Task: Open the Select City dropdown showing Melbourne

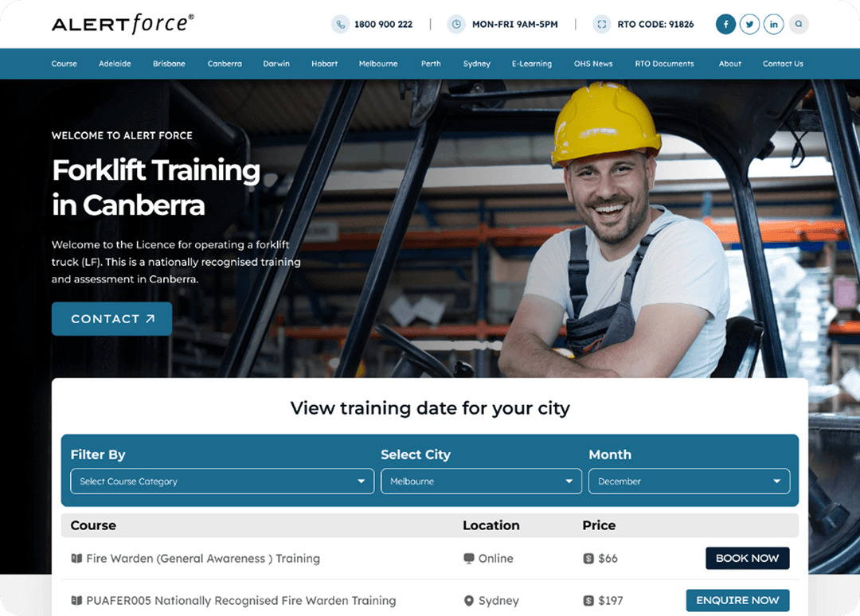Action: 481,481
